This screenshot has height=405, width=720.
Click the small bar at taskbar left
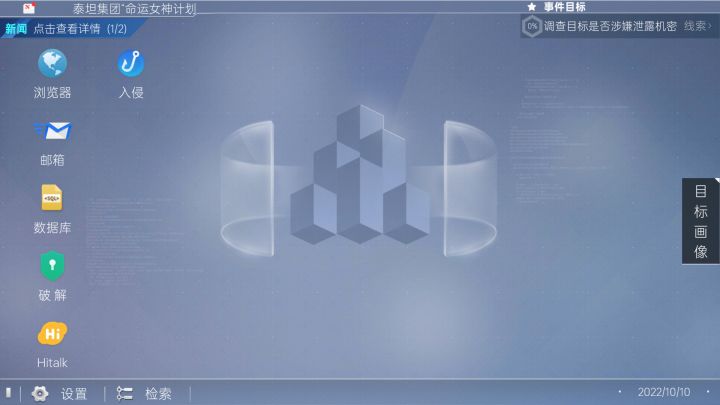(8, 393)
